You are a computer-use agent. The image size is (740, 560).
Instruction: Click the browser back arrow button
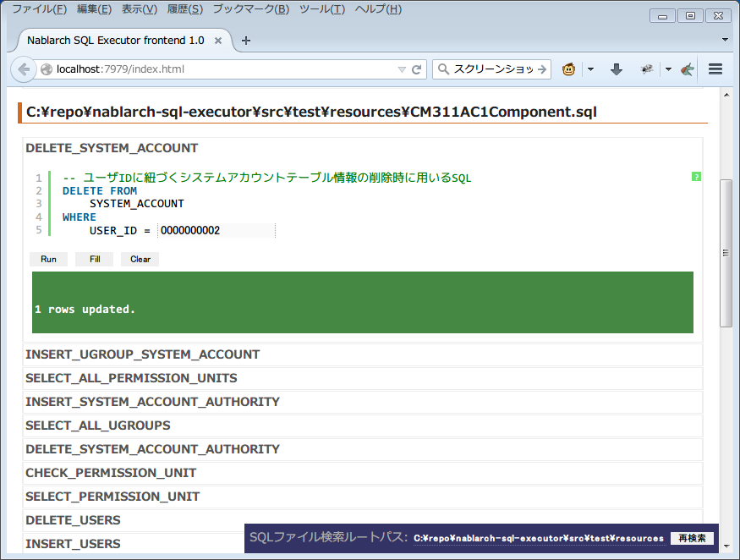(x=24, y=69)
